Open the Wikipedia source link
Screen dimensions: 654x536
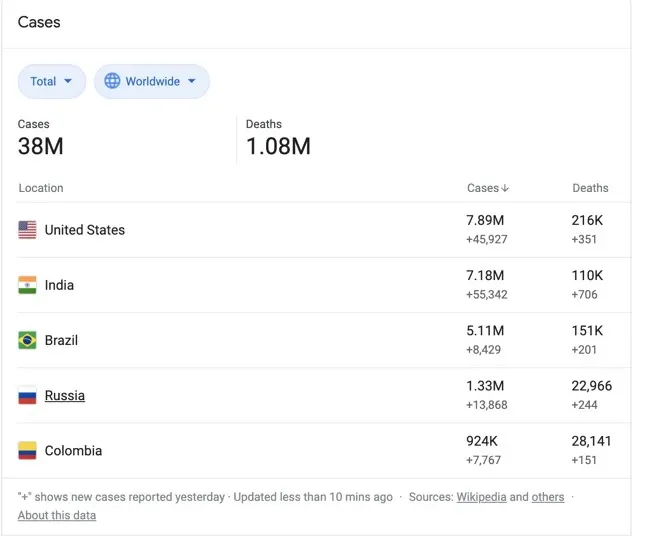481,497
